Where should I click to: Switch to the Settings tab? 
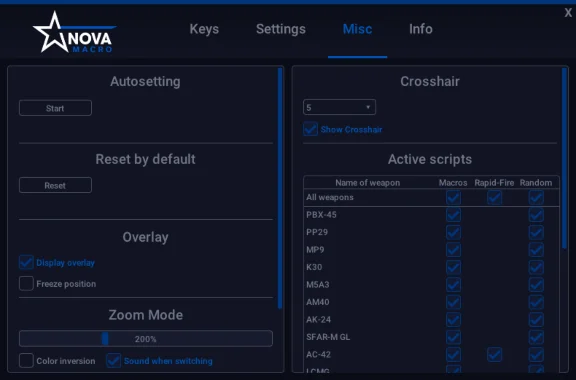(x=281, y=29)
